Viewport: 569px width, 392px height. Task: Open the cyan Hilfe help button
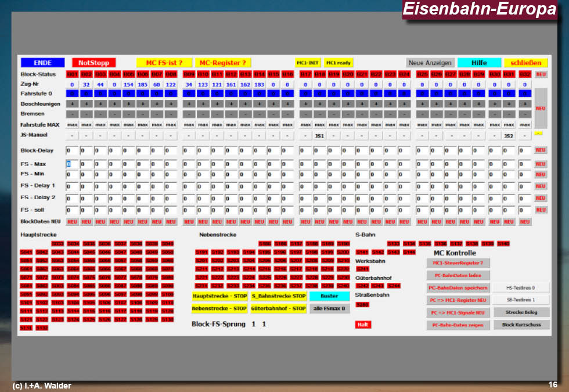pos(479,63)
